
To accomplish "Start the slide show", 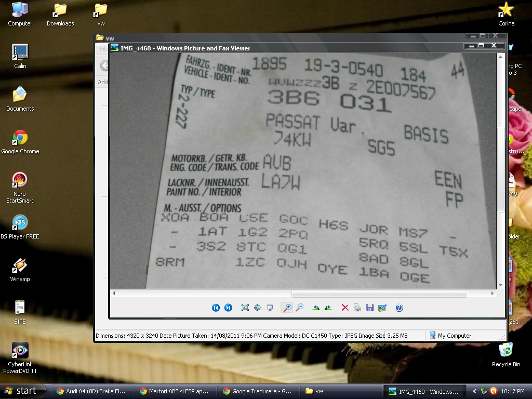I will (270, 308).
